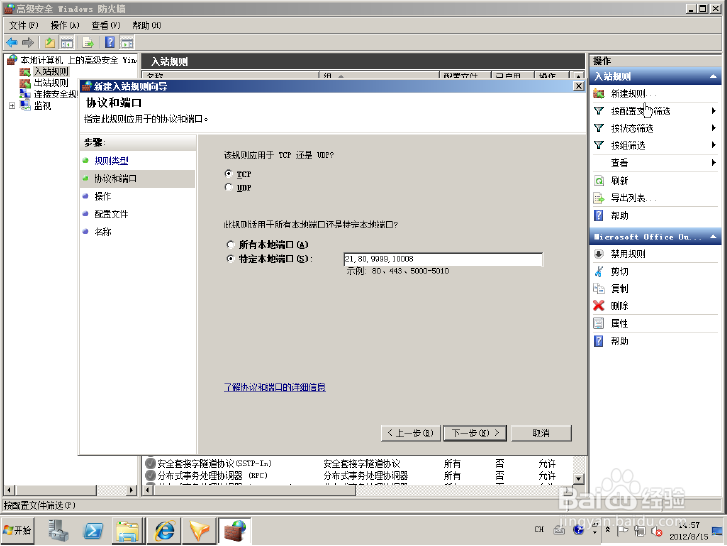Click the 刷新 refresh icon
727x546 pixels.
599,181
